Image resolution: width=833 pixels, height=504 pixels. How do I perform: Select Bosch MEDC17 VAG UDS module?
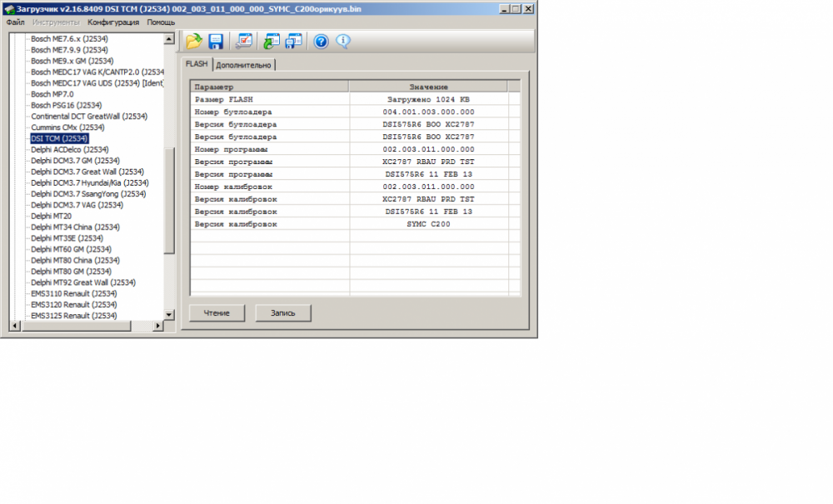click(97, 82)
